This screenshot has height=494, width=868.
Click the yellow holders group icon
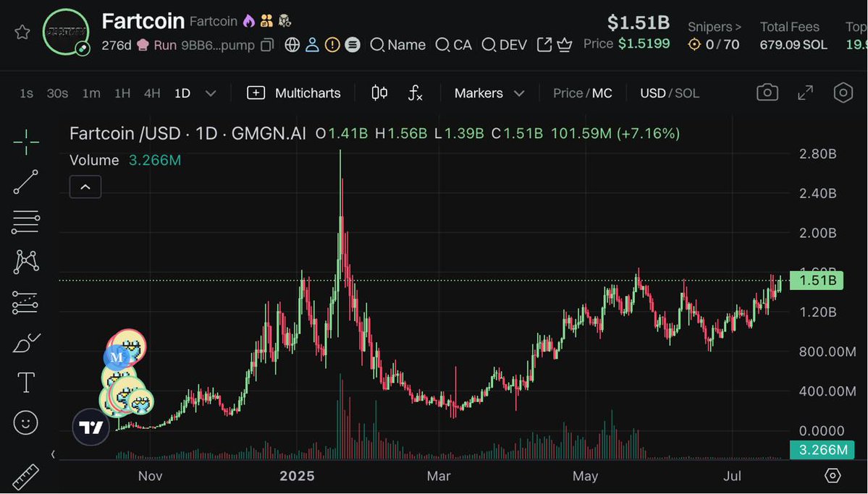pos(267,22)
